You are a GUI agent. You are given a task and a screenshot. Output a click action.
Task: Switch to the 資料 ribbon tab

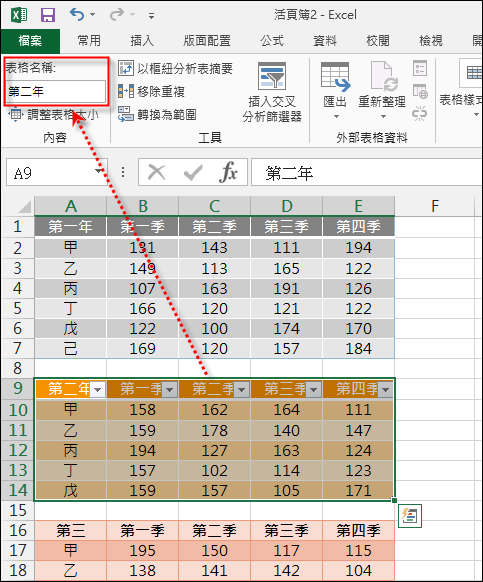click(x=325, y=40)
